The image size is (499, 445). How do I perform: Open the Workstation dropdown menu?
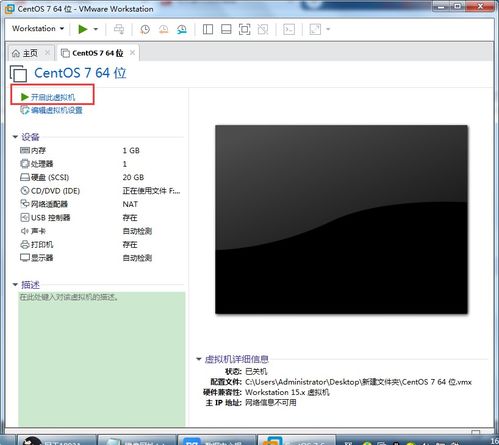coord(38,29)
